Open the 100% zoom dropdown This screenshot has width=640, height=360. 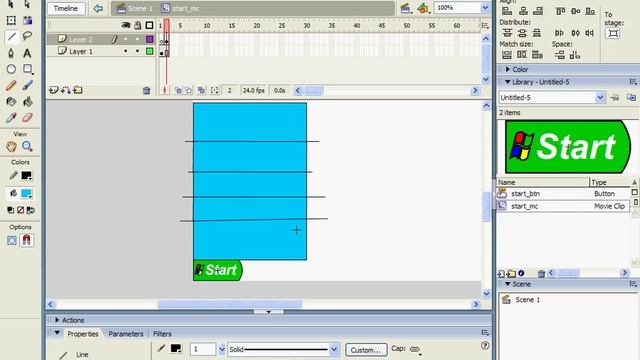485,8
